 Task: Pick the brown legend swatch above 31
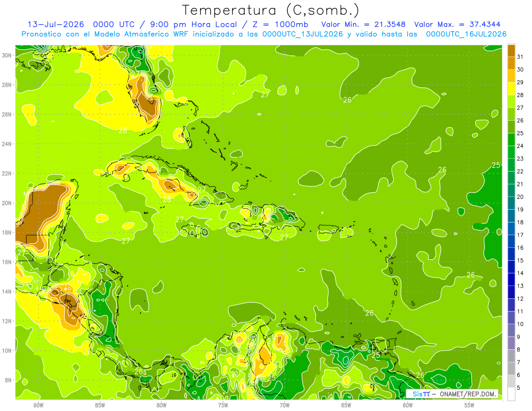tap(511, 50)
